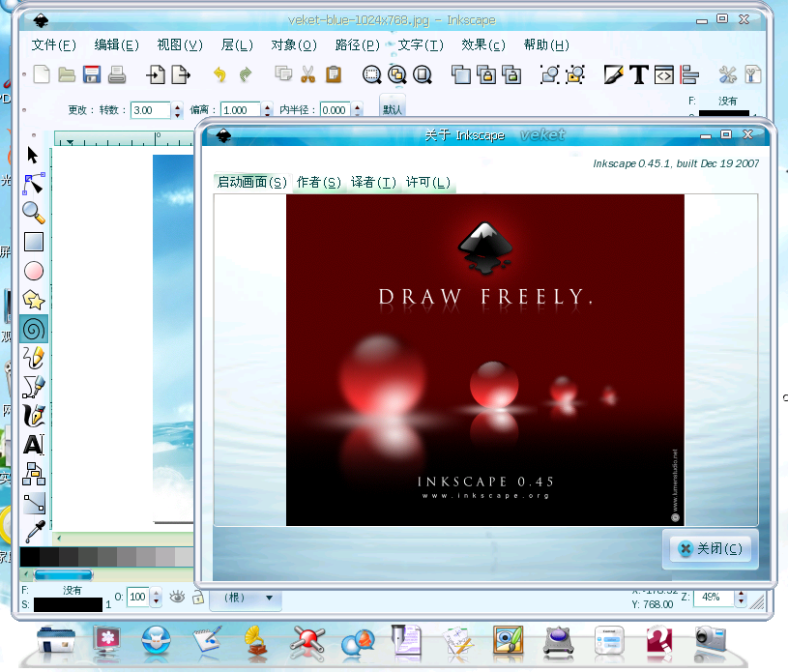Image resolution: width=788 pixels, height=672 pixels.
Task: Cut selection with the scissors icon
Action: point(307,74)
